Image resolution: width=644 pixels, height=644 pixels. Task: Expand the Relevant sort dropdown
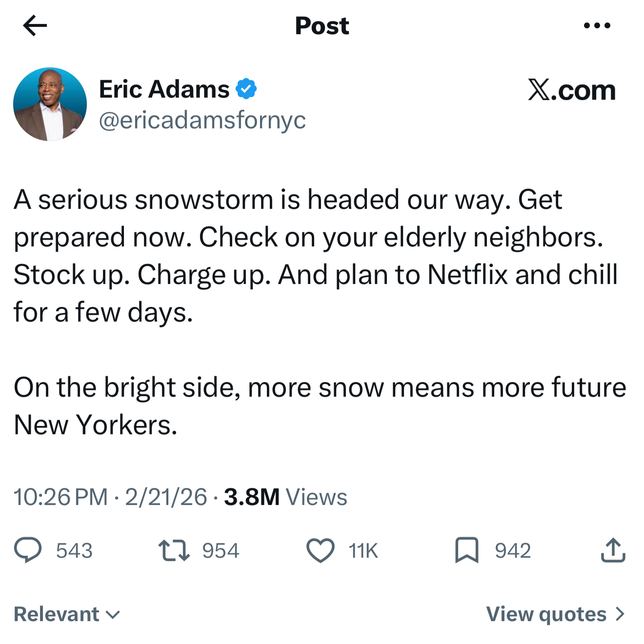[67, 614]
